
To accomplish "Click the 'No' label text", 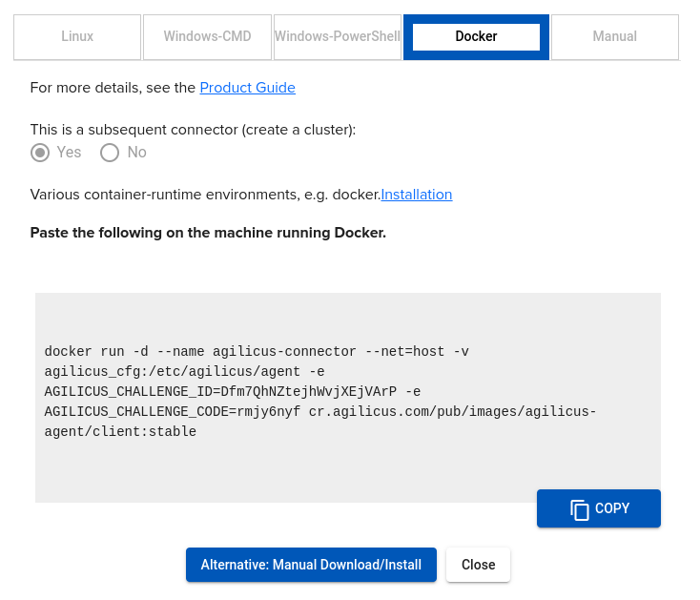I will click(x=136, y=153).
